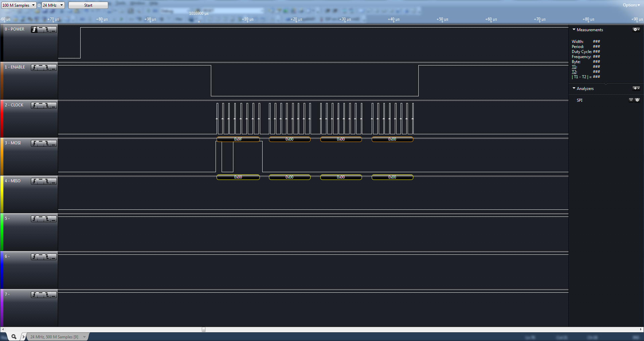Click the T1 timing marker link
This screenshot has width=644, height=341.
coord(574,67)
